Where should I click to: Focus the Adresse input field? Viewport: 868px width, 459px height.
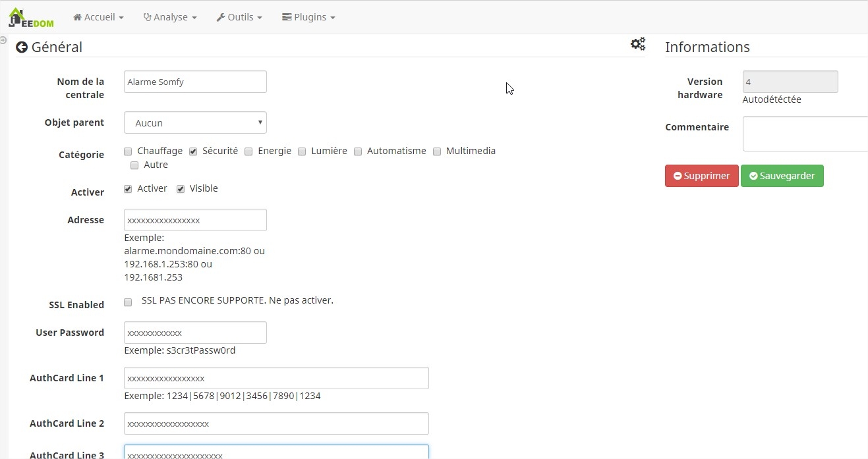point(195,220)
